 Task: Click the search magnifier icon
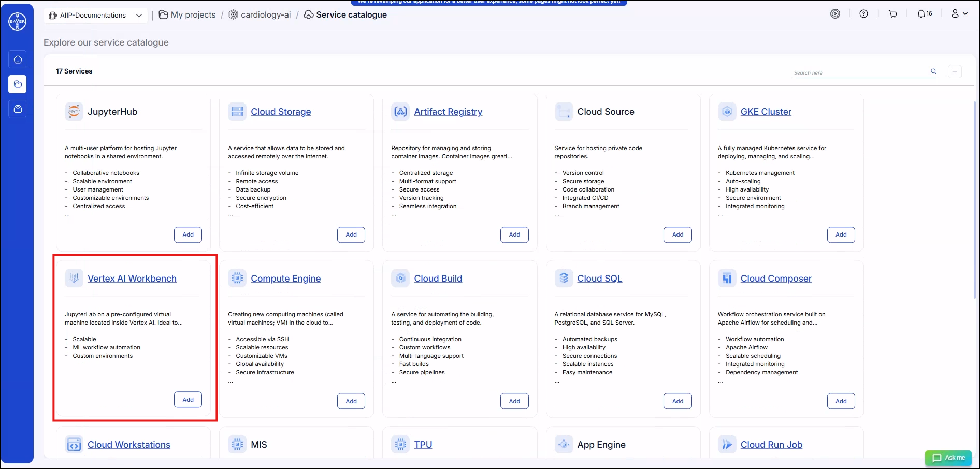[933, 71]
